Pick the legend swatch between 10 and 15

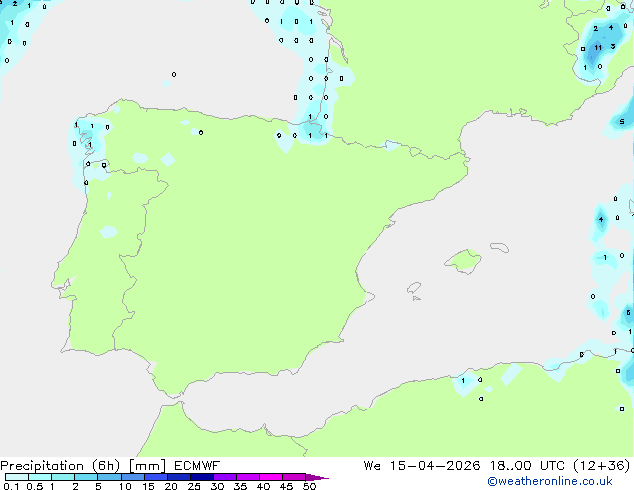[133, 477]
